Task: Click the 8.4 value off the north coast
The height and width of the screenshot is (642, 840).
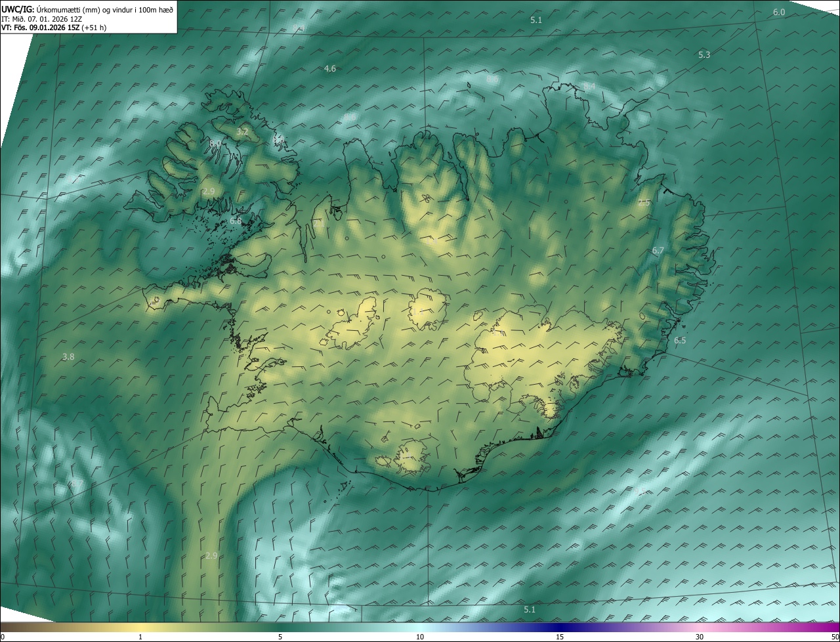Action: (x=589, y=87)
